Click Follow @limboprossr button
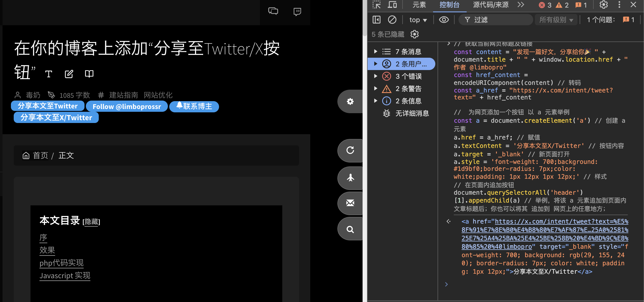The width and height of the screenshot is (644, 302). pyautogui.click(x=127, y=106)
